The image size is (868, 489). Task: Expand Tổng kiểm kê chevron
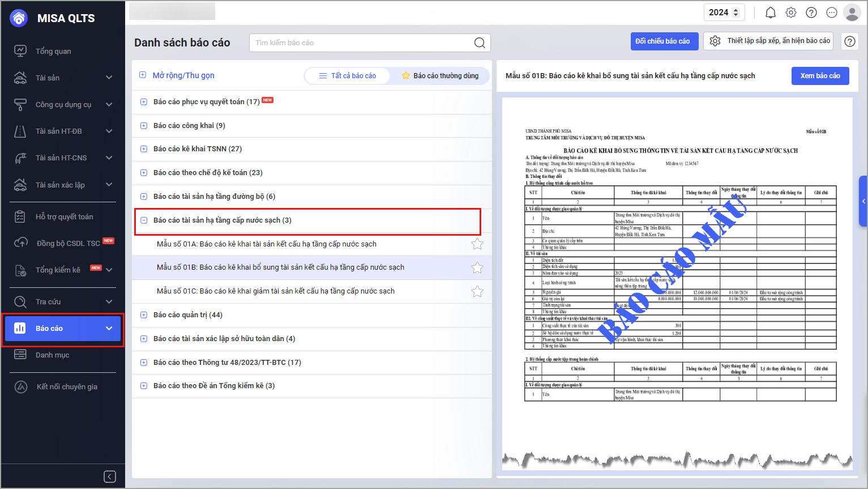[109, 270]
